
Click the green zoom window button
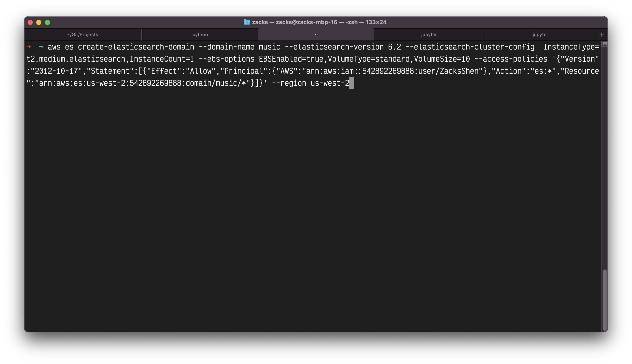click(x=47, y=22)
